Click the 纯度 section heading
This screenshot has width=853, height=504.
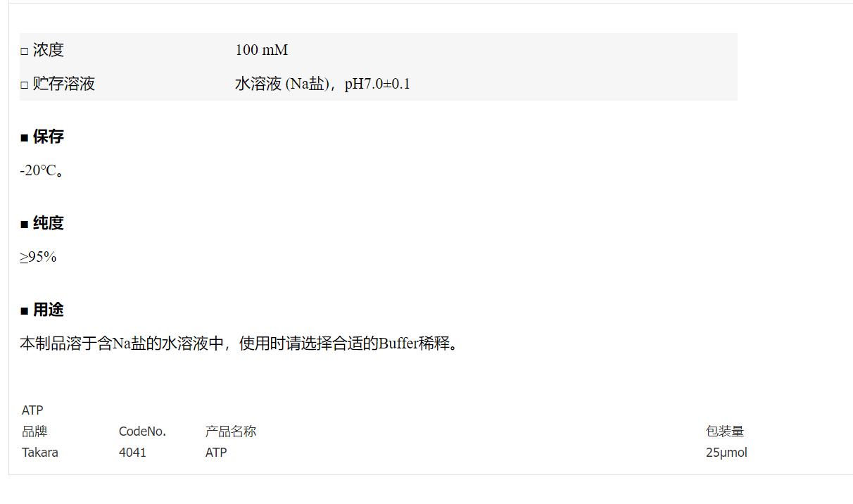point(48,223)
